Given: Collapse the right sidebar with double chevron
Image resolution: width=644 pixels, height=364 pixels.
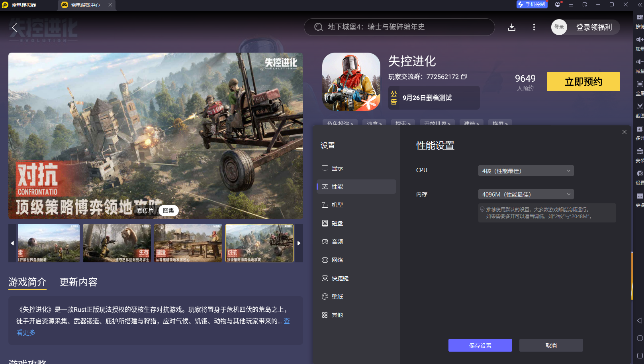Looking at the screenshot, I should coord(640,4).
